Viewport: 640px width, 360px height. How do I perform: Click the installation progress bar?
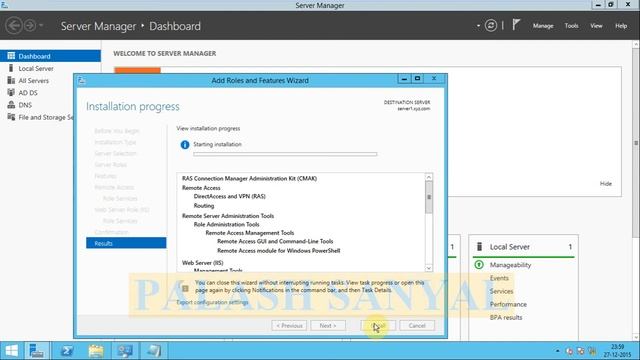coord(285,154)
